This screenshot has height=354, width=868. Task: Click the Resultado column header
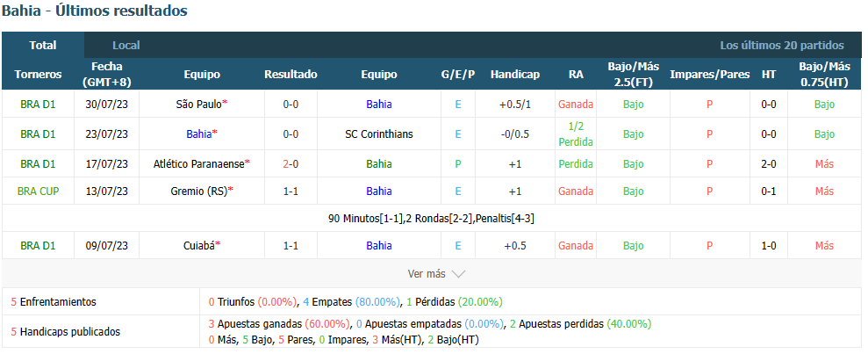point(291,75)
